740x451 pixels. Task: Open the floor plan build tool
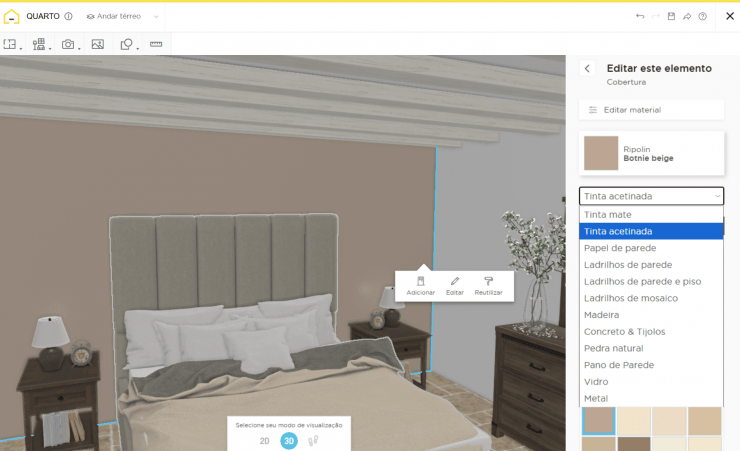click(x=12, y=44)
